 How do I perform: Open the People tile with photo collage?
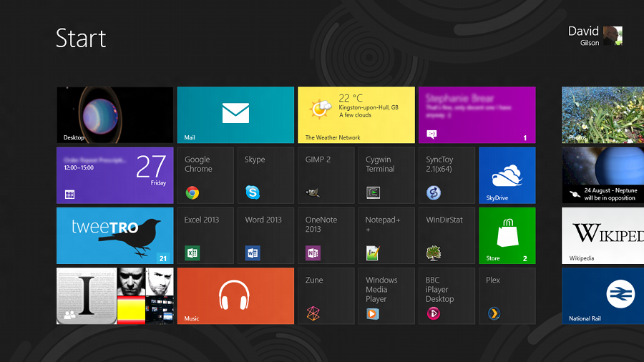pos(115,296)
